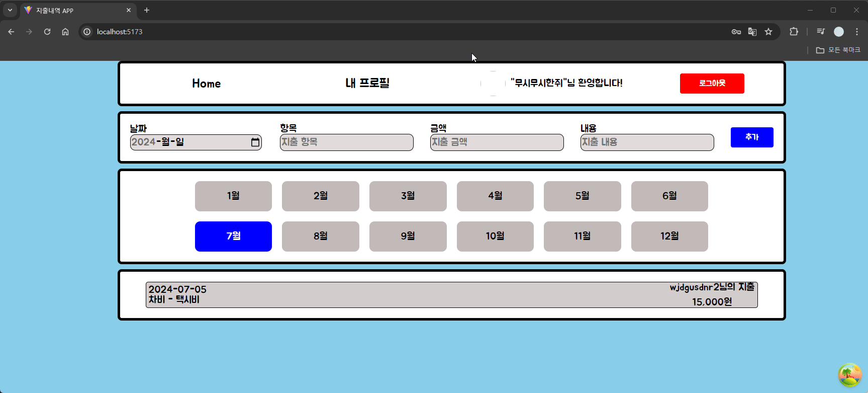868x393 pixels.
Task: Go back with browser back arrow
Action: pyautogui.click(x=11, y=32)
